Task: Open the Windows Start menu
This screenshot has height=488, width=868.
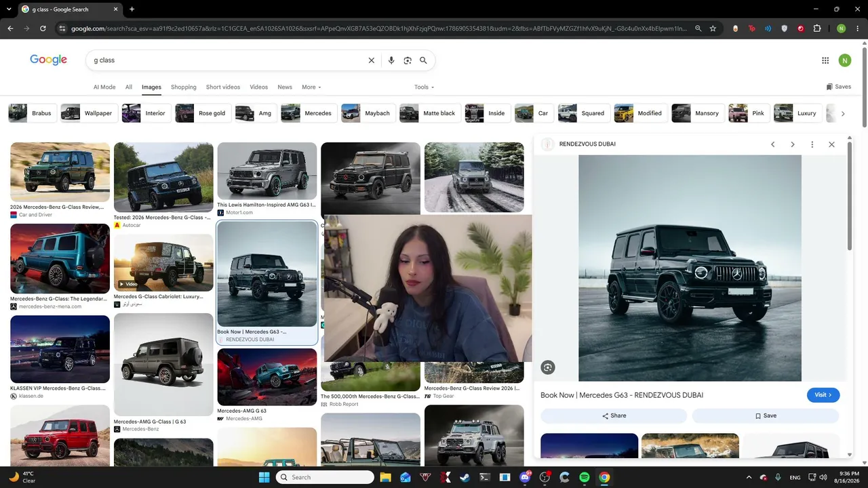Action: [264, 477]
